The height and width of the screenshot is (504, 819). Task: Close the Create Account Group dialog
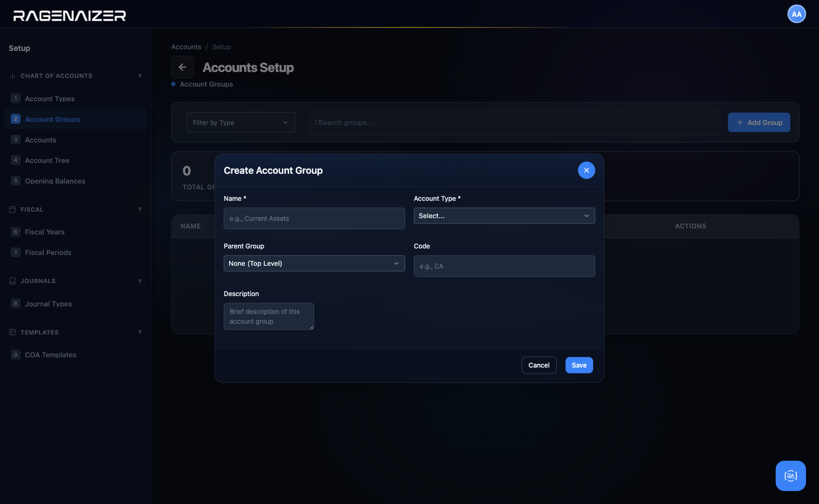tap(587, 170)
